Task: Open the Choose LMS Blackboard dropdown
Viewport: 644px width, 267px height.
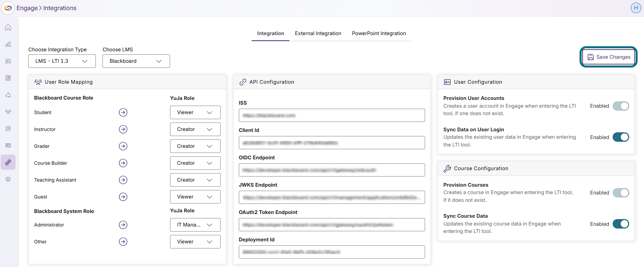Action: 136,61
